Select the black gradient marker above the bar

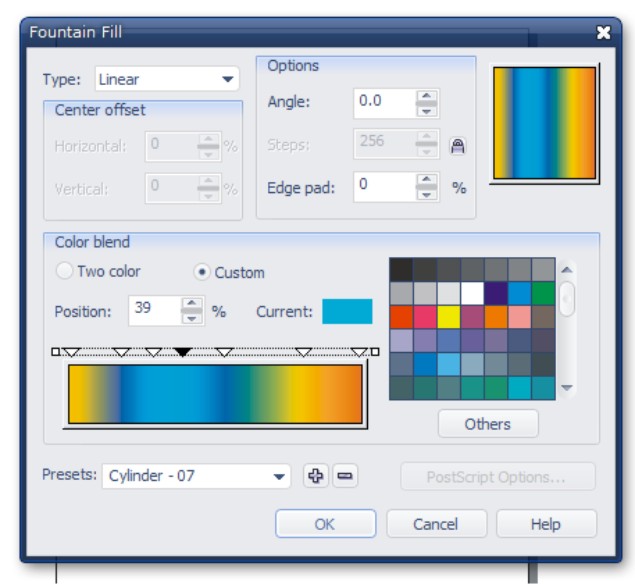pos(182,352)
